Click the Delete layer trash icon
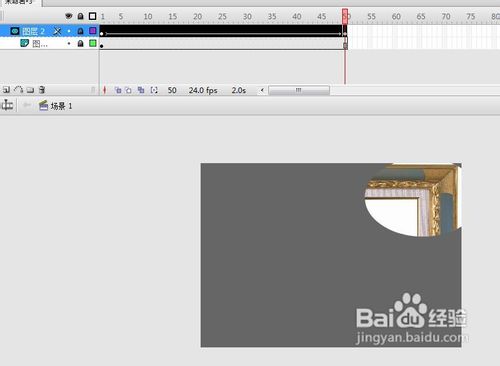Screen dimensions: 500x366 tap(42, 89)
